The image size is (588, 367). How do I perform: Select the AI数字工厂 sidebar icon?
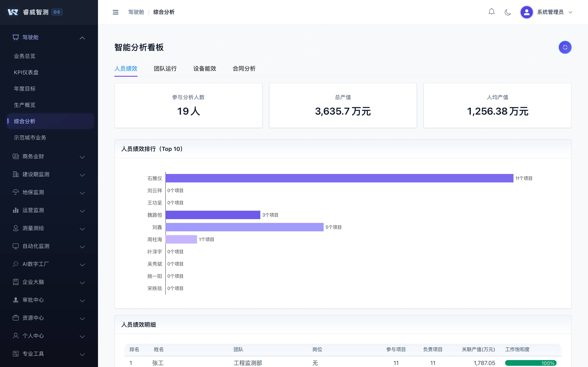point(16,264)
